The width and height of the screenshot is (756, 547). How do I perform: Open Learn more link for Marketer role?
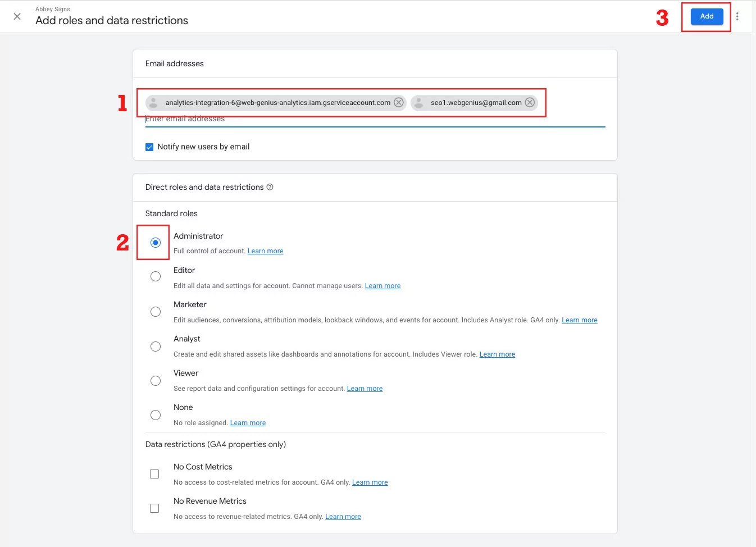pos(579,320)
